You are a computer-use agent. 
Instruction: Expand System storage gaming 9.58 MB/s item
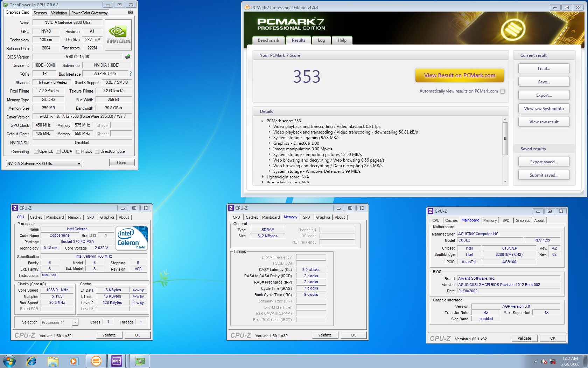click(269, 138)
